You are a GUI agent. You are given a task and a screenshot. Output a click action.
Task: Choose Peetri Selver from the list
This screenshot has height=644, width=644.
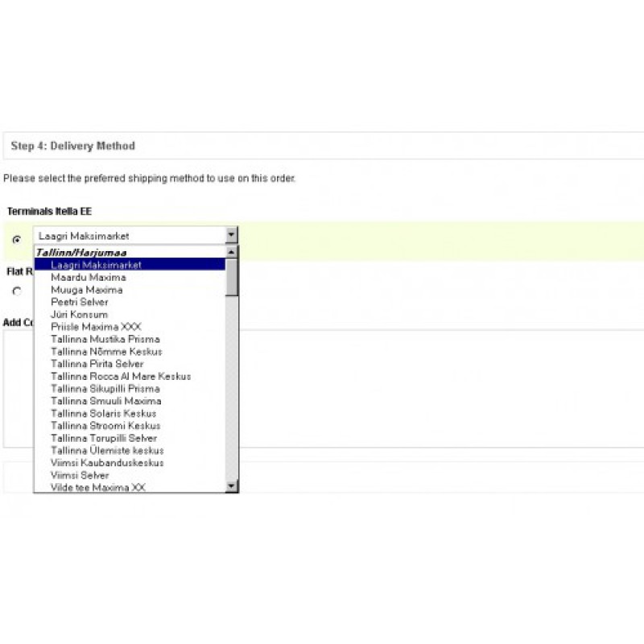pos(130,302)
